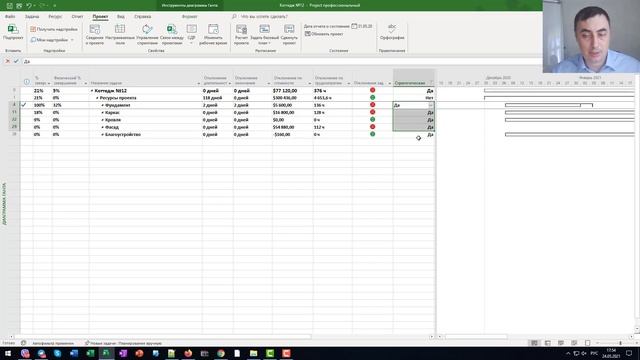Open filter of Физический % завершения column
Image resolution: width=640 pixels, height=360 pixels.
(85, 83)
